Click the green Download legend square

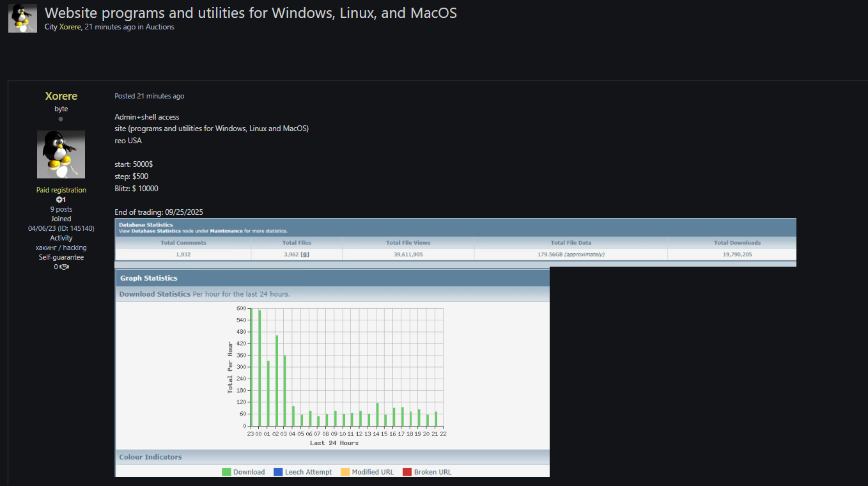pos(226,472)
